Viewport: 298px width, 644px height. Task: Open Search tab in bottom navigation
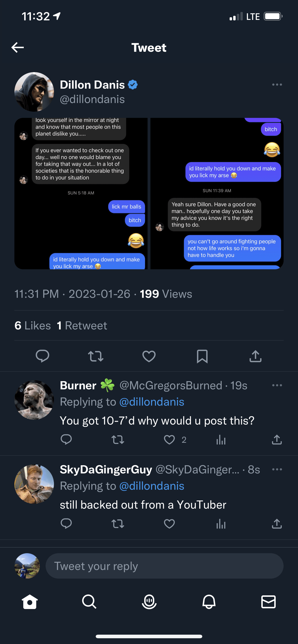(x=89, y=602)
